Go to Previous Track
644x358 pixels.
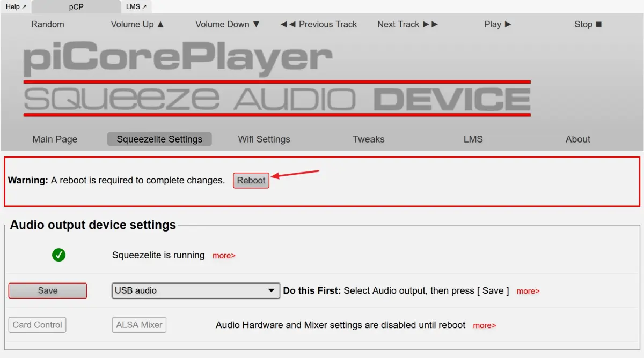tap(319, 24)
